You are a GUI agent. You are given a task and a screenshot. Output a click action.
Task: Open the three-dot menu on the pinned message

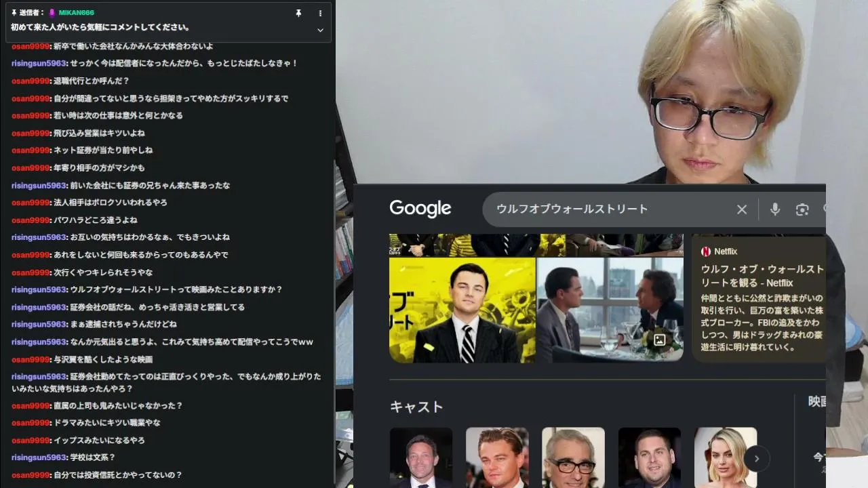tap(320, 13)
